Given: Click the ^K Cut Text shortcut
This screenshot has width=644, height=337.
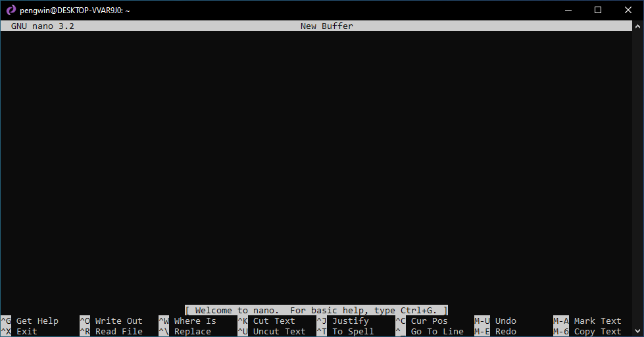Looking at the screenshot, I should point(266,321).
